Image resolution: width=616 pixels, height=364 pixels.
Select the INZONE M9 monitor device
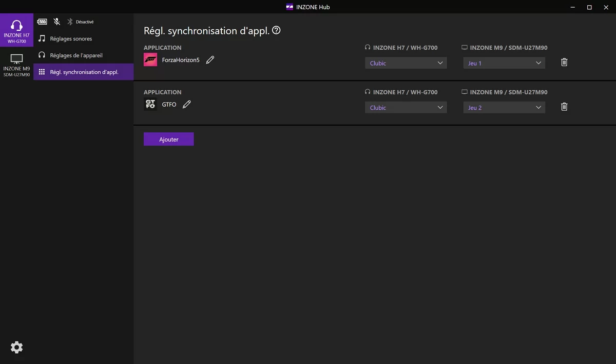click(x=16, y=65)
